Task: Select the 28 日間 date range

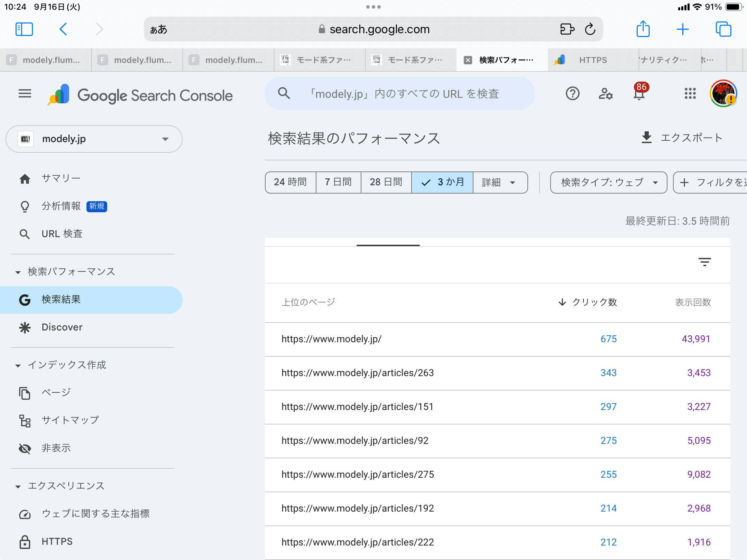Action: [x=386, y=182]
